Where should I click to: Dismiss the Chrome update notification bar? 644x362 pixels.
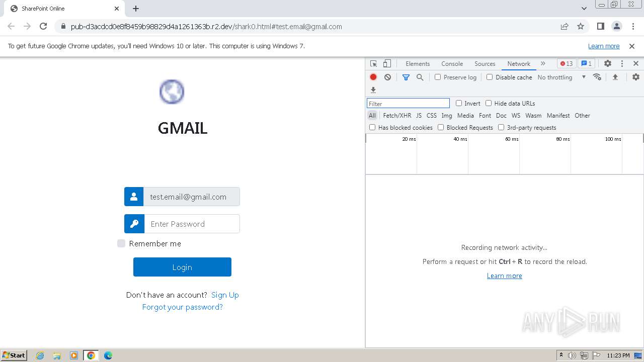tap(632, 46)
